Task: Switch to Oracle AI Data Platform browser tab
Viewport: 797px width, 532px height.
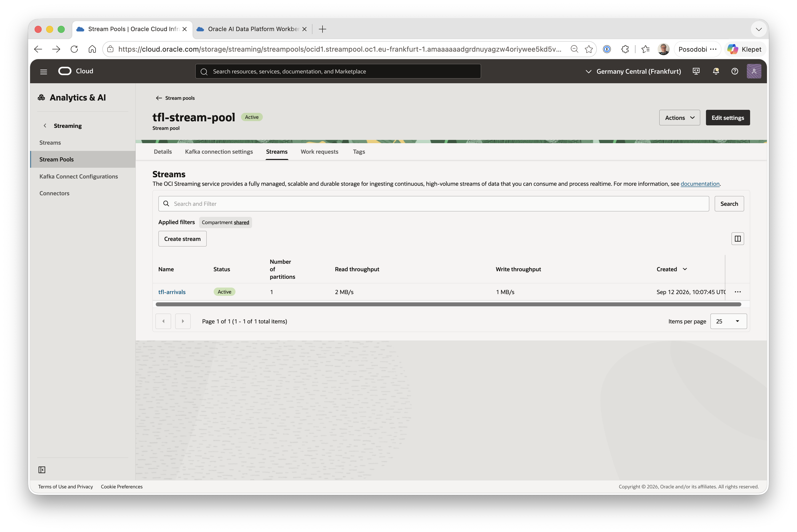Action: (x=253, y=29)
